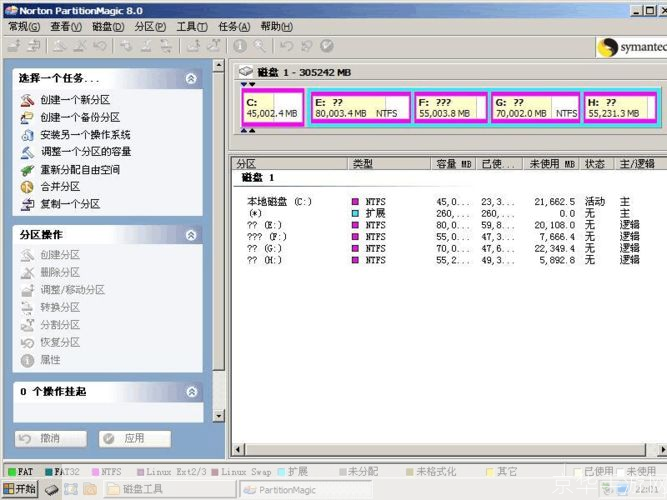Image resolution: width=667 pixels, height=500 pixels.
Task: Collapse the 选择一个任务 panel
Action: pos(191,78)
